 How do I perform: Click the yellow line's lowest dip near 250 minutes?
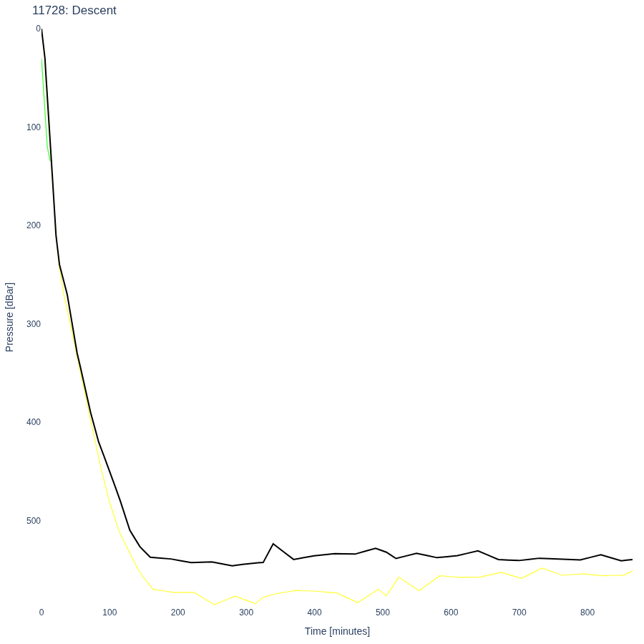215,605
